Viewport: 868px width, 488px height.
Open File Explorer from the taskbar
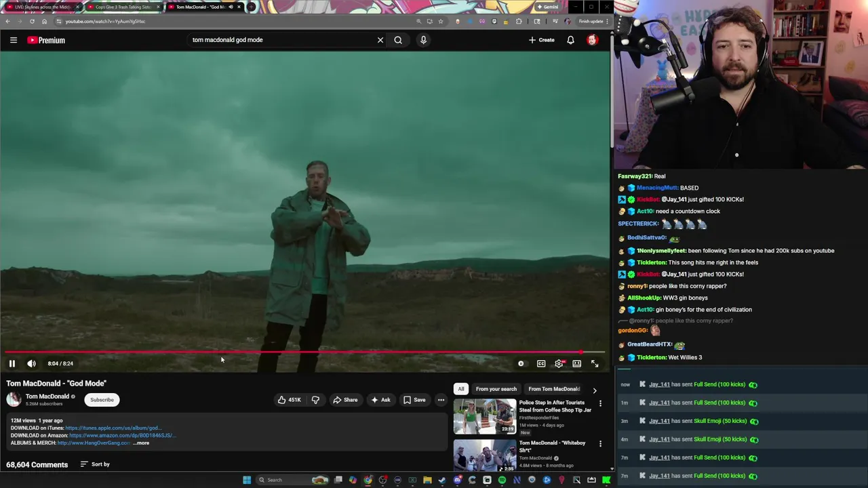[427, 480]
